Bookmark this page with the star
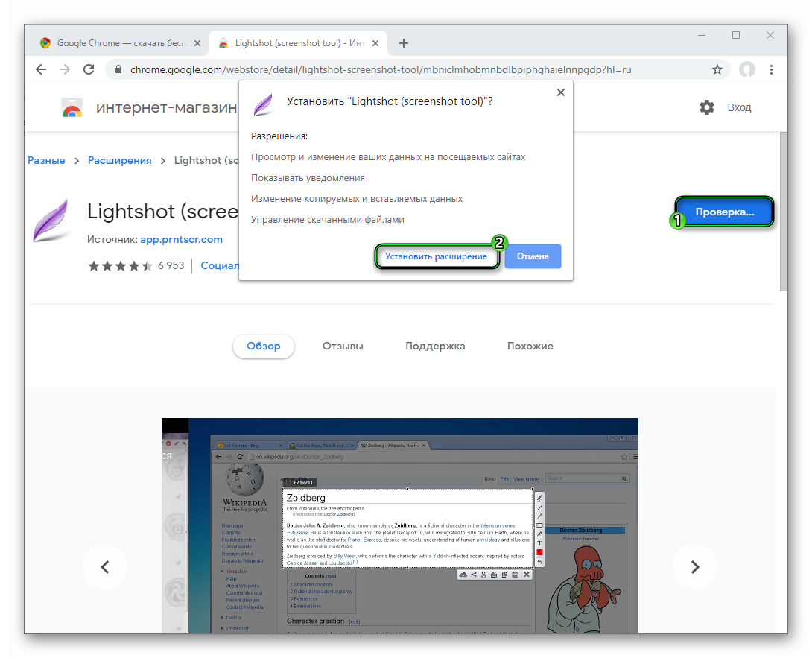Image resolution: width=812 pixels, height=658 pixels. pos(717,69)
